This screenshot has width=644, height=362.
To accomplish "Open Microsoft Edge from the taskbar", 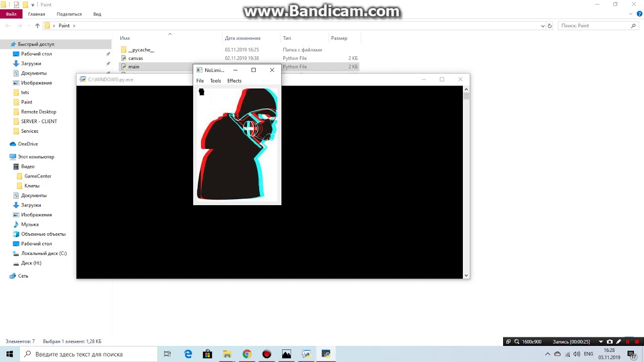I will coord(188,354).
